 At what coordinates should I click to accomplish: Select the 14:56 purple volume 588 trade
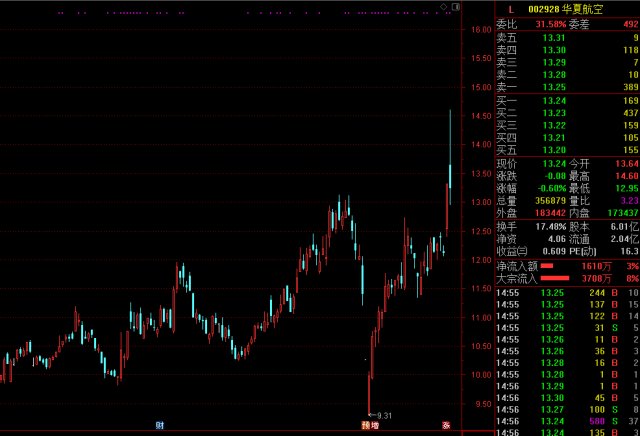click(x=567, y=421)
